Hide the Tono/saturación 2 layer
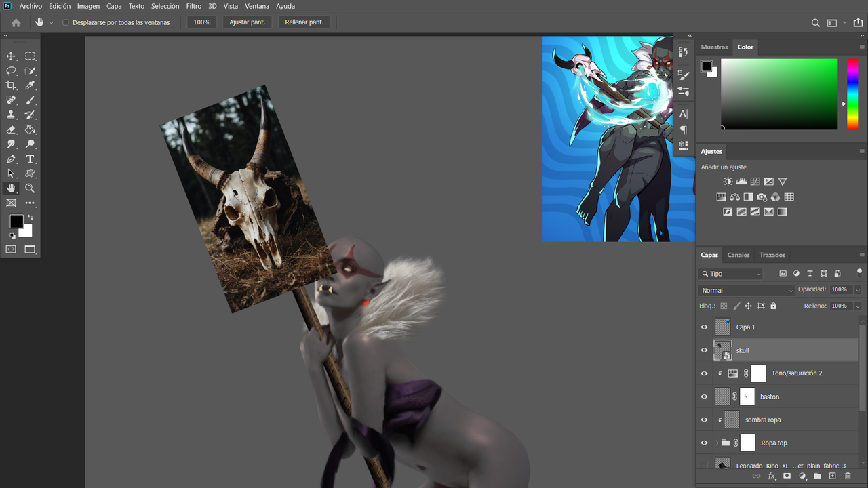Viewport: 868px width, 488px height. pyautogui.click(x=704, y=373)
